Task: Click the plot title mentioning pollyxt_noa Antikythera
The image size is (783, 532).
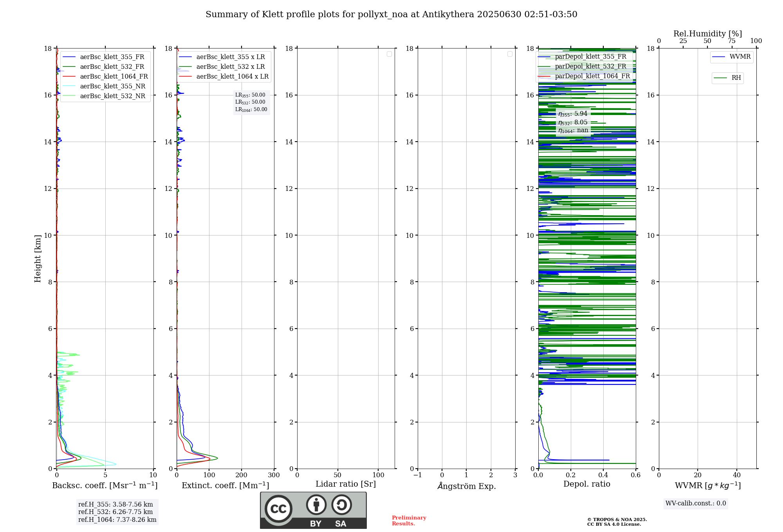Action: 391,14
